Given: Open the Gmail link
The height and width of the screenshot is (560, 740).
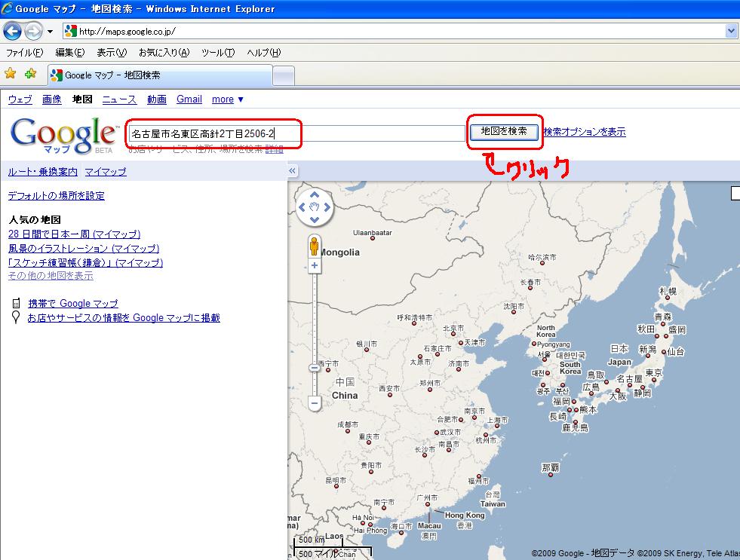Looking at the screenshot, I should (189, 99).
